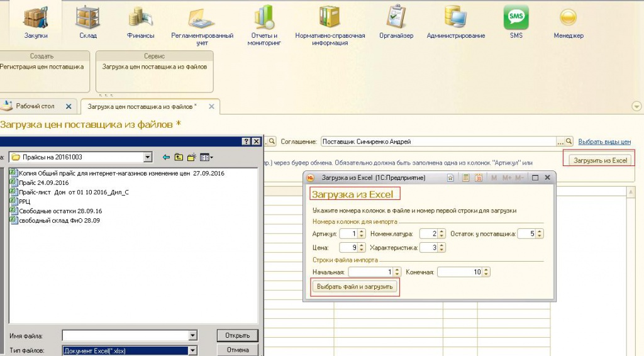Click the Конечная row number field

(x=460, y=272)
